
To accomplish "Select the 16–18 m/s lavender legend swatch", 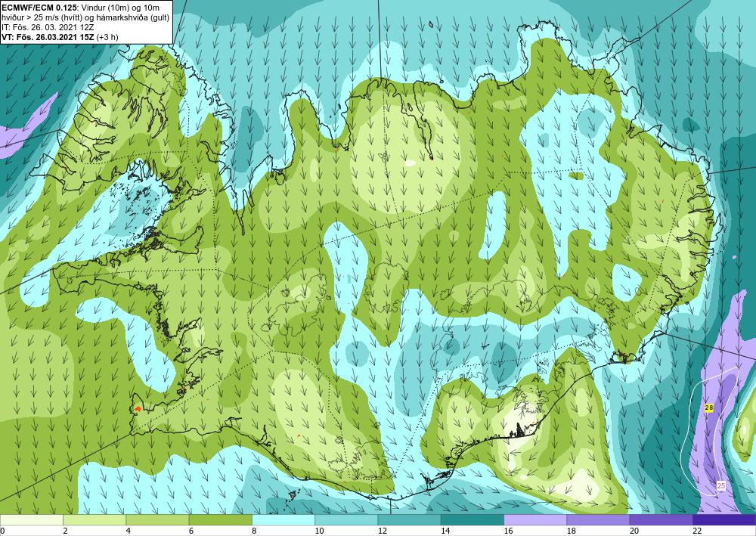I will [x=535, y=519].
